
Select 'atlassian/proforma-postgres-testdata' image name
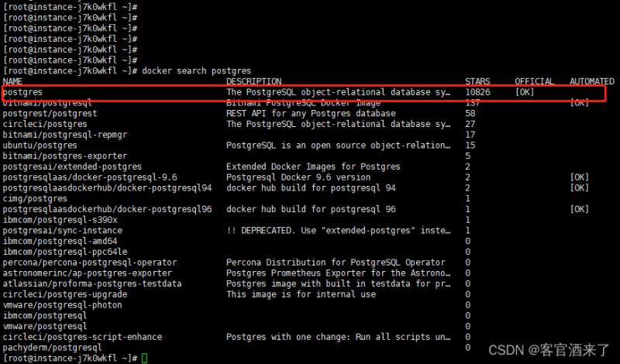(92, 284)
